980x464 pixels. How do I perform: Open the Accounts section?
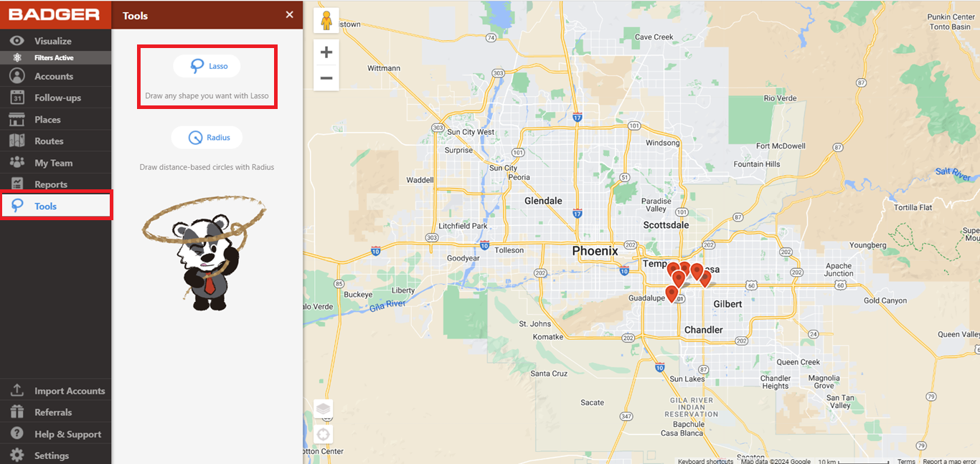tap(55, 76)
